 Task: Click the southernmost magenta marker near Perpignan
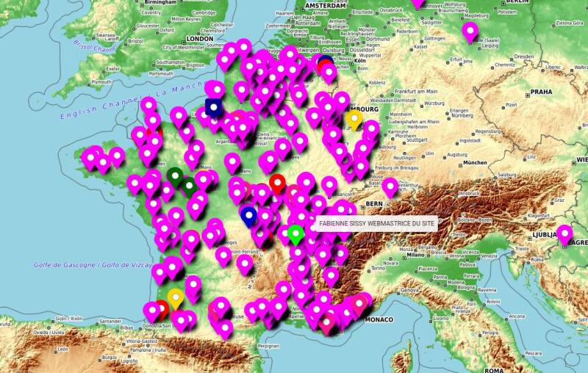[225, 328]
